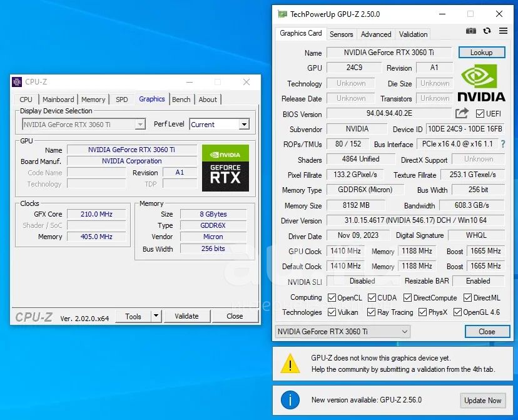Open the Advanced tab in GPU-Z
Viewport: 518px width, 420px height.
point(376,34)
